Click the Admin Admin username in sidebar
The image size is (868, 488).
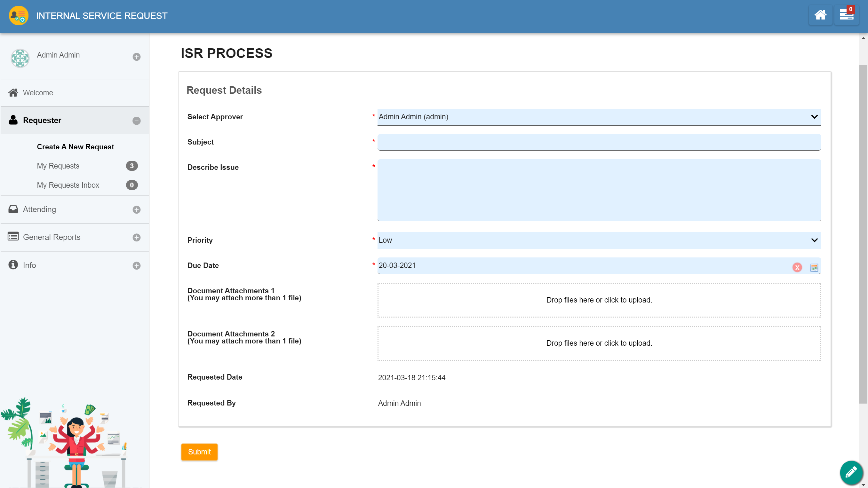point(58,55)
